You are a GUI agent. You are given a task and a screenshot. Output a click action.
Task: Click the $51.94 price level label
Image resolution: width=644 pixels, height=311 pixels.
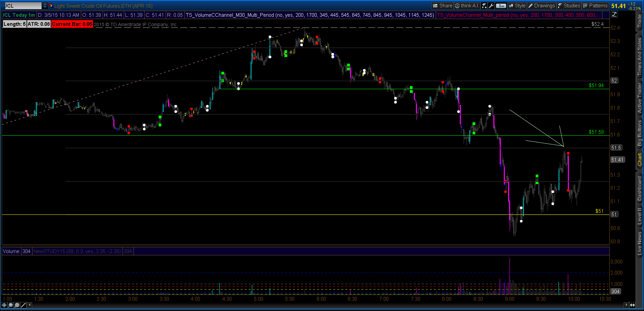(x=596, y=85)
